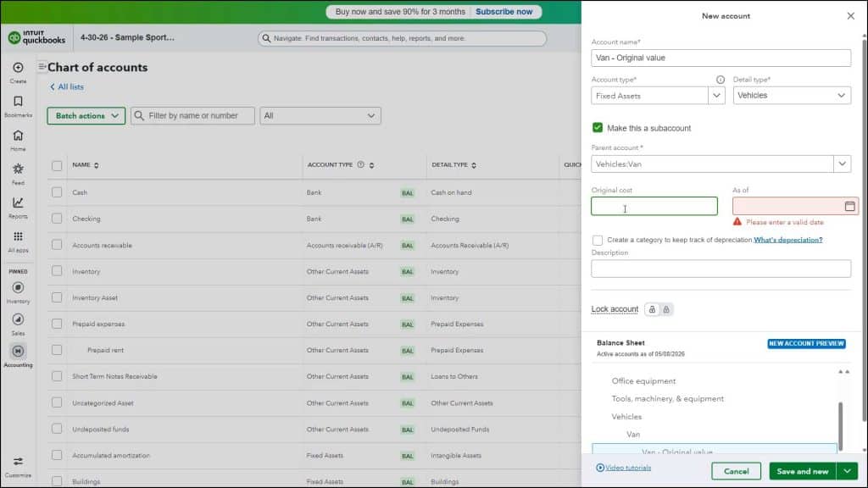868x488 pixels.
Task: Click BAL badge on Prepaid rent row
Action: pos(408,351)
